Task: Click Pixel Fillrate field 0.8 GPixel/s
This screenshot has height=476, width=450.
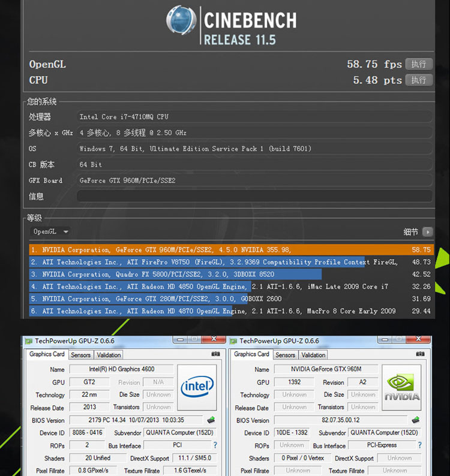Action: click(93, 471)
